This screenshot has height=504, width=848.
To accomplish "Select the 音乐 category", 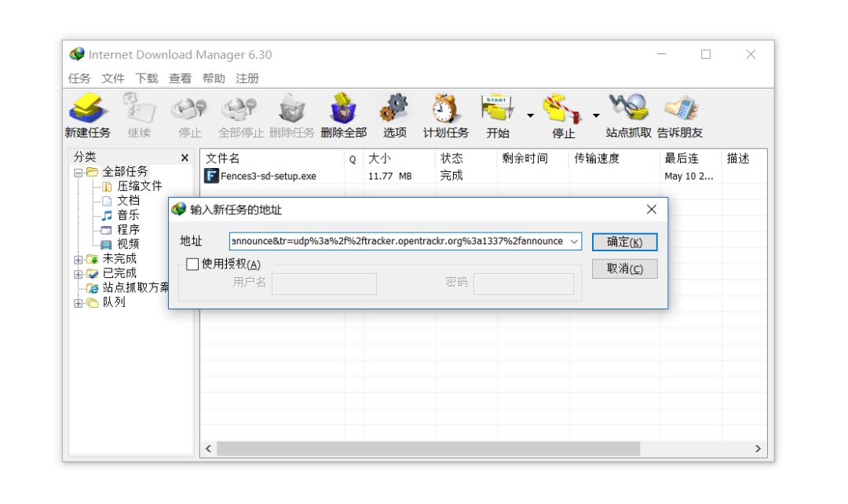I will click(128, 215).
